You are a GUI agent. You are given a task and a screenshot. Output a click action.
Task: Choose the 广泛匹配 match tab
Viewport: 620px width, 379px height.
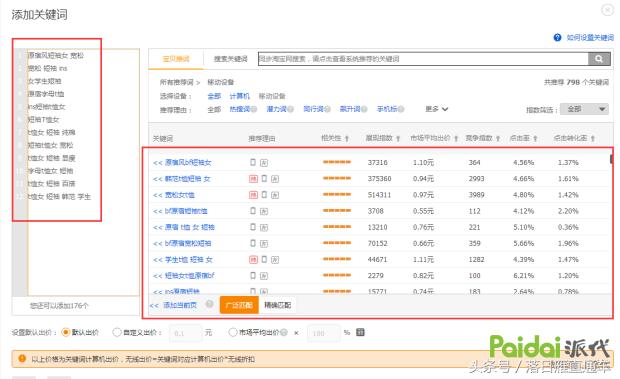(x=239, y=305)
